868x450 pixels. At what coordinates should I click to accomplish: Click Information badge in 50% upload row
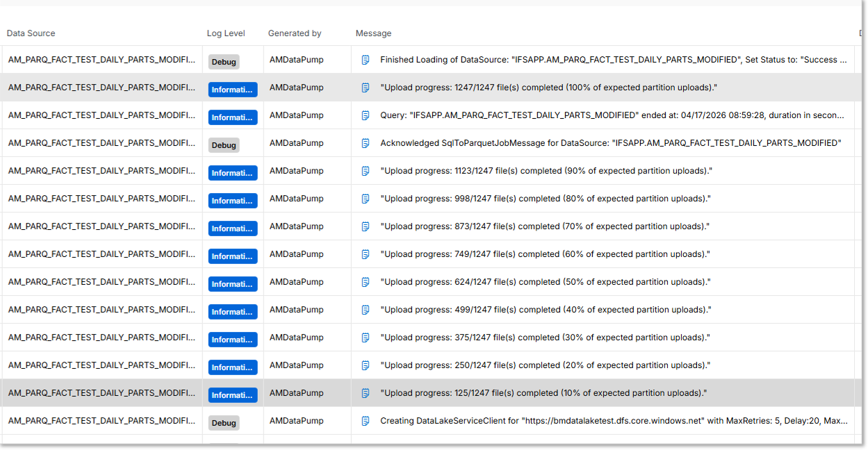233,284
